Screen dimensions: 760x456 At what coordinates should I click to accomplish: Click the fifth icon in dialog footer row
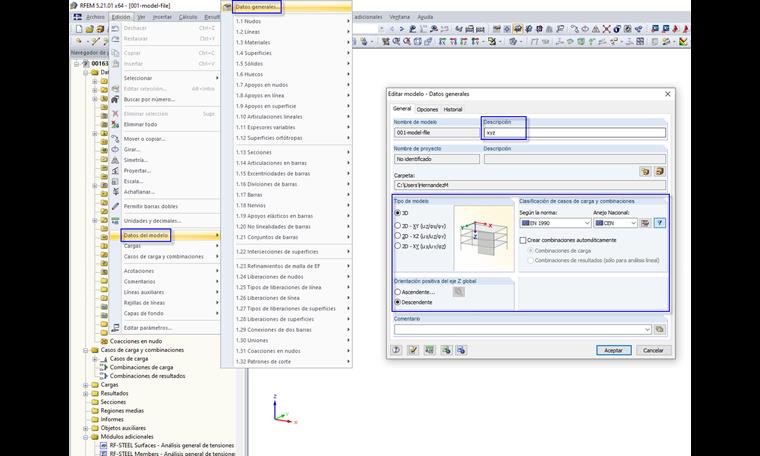tap(461, 350)
